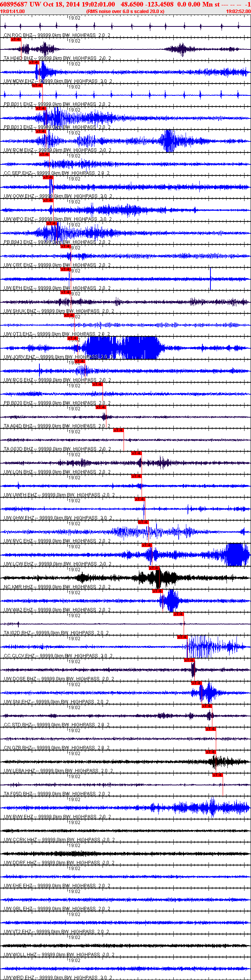Select the 'UW LON BHZ' station label

coord(18,472)
